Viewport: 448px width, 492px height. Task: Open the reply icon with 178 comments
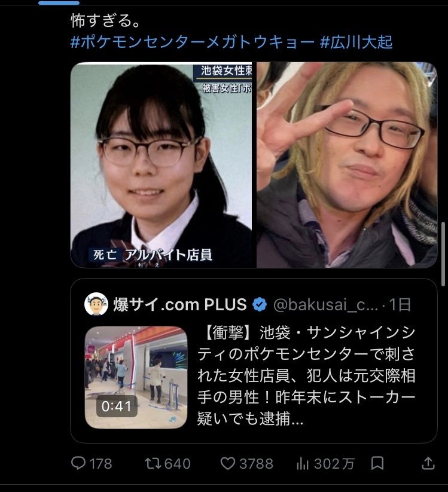click(78, 463)
